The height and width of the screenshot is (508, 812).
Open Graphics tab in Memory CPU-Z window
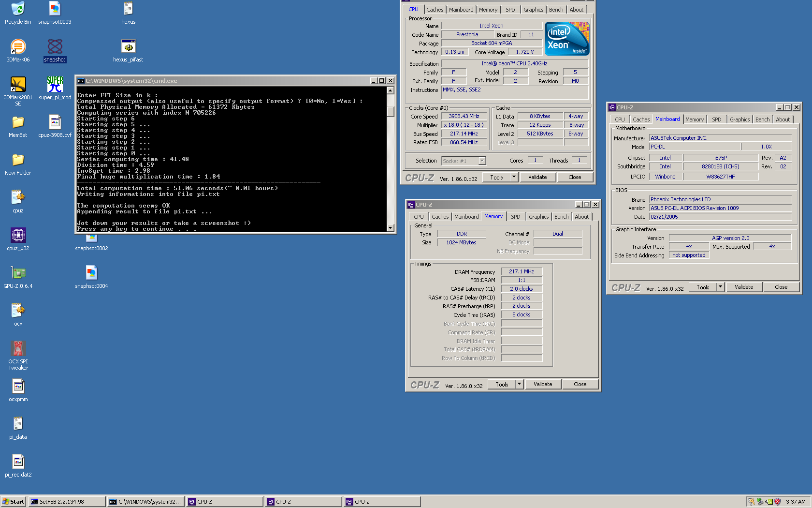click(538, 217)
